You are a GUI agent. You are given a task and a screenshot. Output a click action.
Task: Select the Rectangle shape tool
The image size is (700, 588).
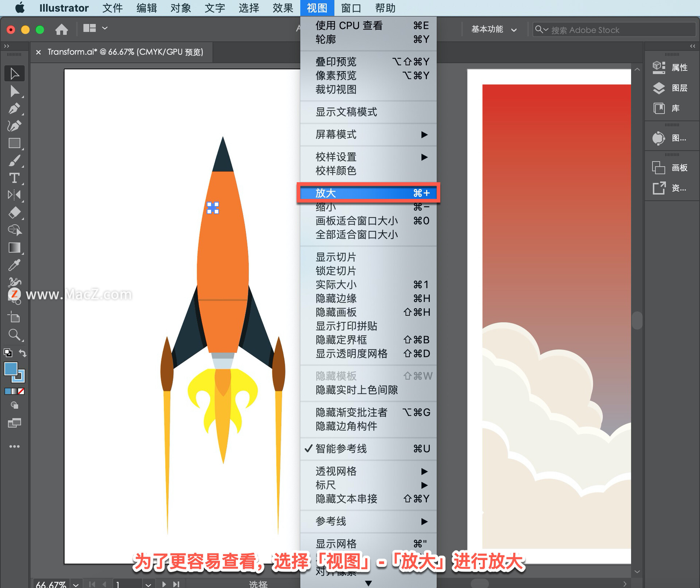tap(14, 143)
